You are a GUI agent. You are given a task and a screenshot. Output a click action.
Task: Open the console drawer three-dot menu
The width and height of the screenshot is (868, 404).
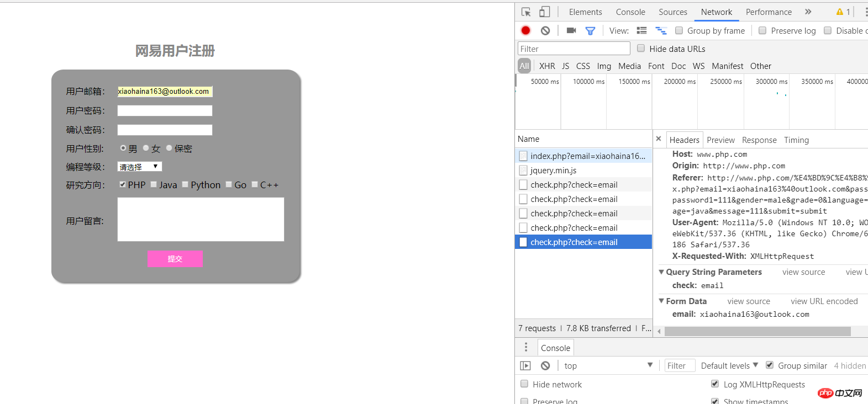(526, 347)
